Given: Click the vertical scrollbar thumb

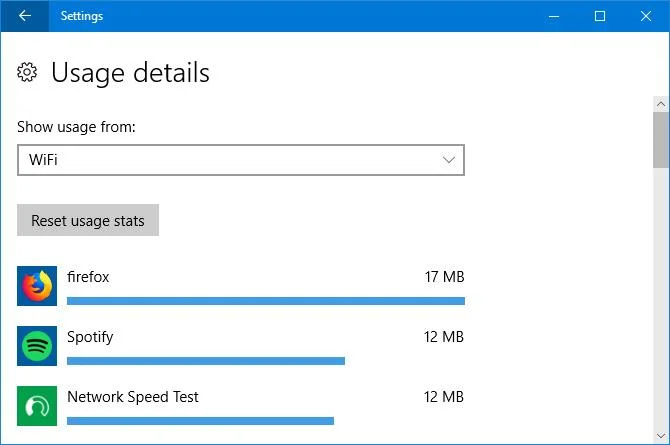Looking at the screenshot, I should (661, 140).
